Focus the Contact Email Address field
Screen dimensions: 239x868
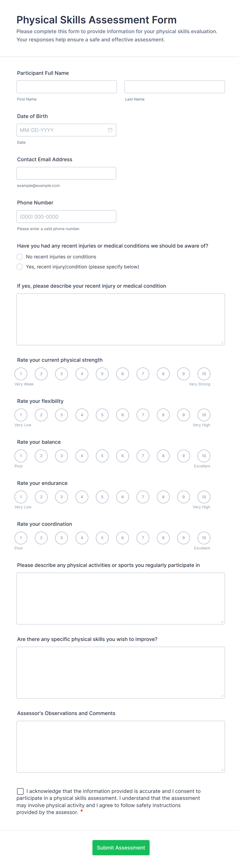[x=66, y=173]
